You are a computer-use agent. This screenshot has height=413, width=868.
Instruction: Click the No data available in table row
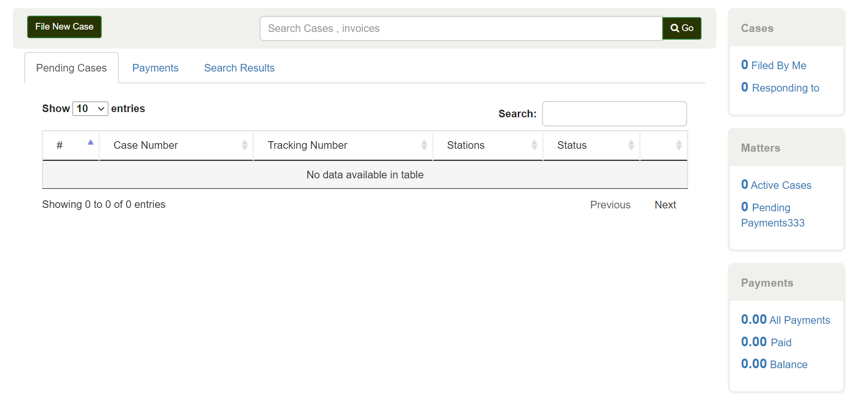click(365, 175)
